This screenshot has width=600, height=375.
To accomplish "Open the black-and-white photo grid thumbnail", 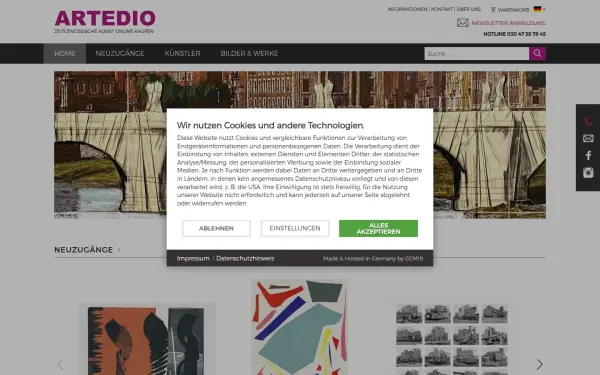I will [452, 339].
